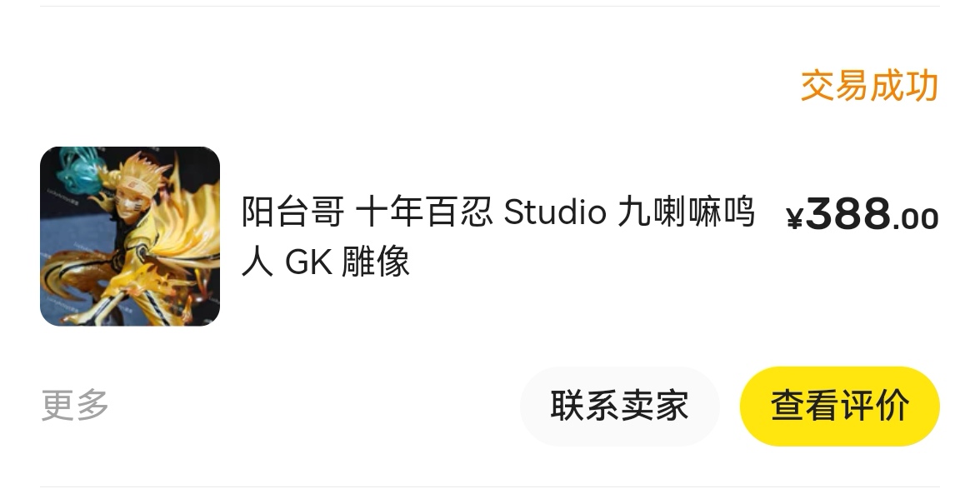Screen dimensions: 980x494
Task: Select the ¥388.00 price text
Action: [862, 214]
